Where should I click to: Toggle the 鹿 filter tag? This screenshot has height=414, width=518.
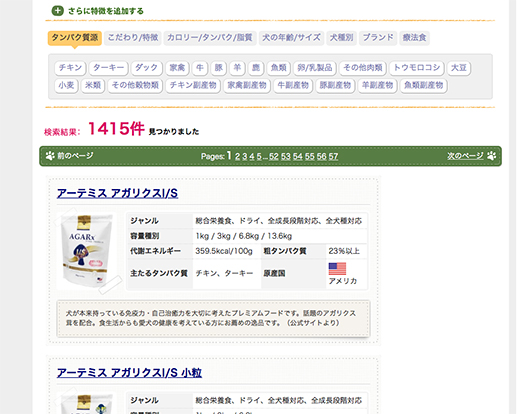256,68
